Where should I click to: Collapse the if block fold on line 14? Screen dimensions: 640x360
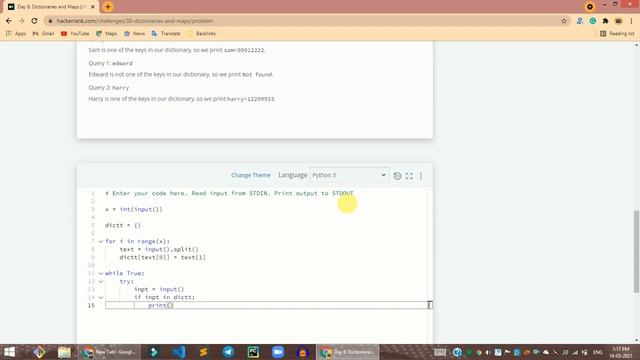tap(101, 298)
